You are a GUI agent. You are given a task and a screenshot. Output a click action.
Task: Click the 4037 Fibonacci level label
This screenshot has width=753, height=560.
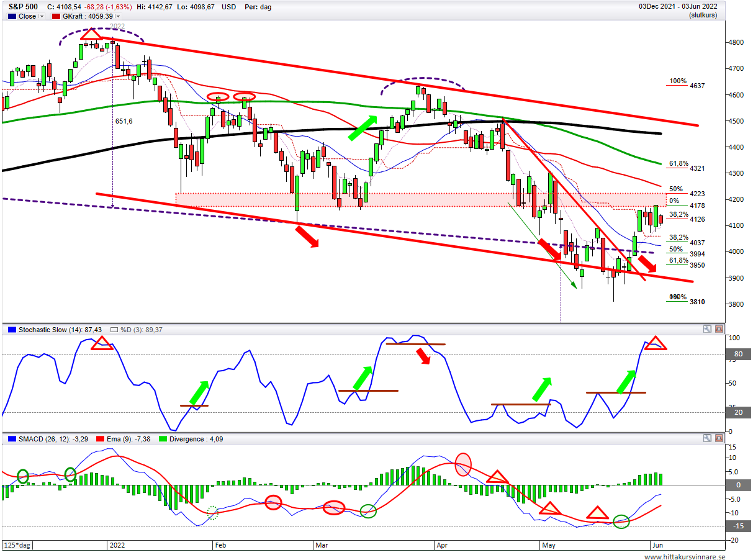pyautogui.click(x=698, y=243)
